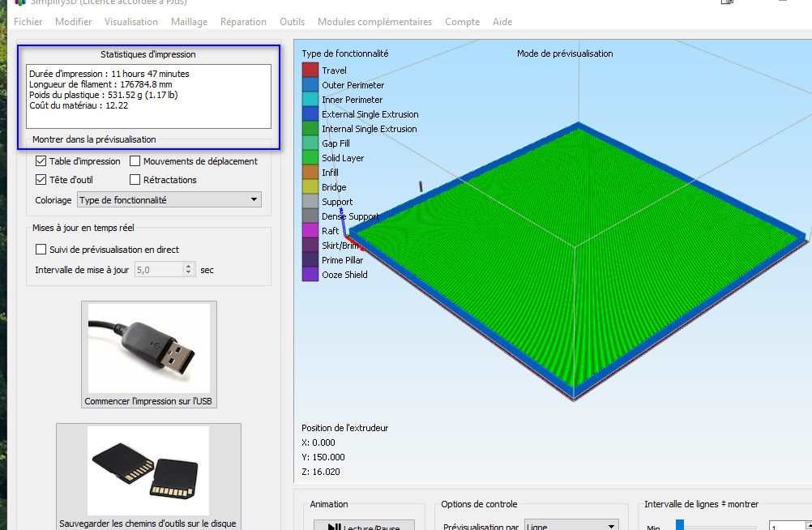Open the Modules complémentaires menu

(374, 22)
